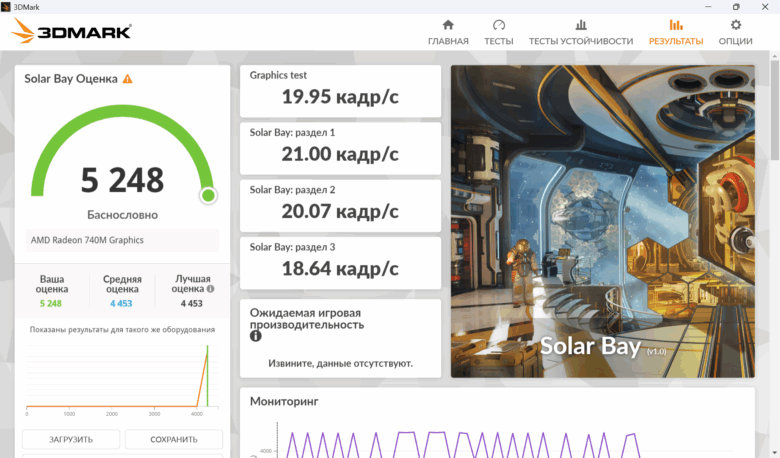Minimize the 3DMark window
The image size is (780, 458).
(708, 6)
